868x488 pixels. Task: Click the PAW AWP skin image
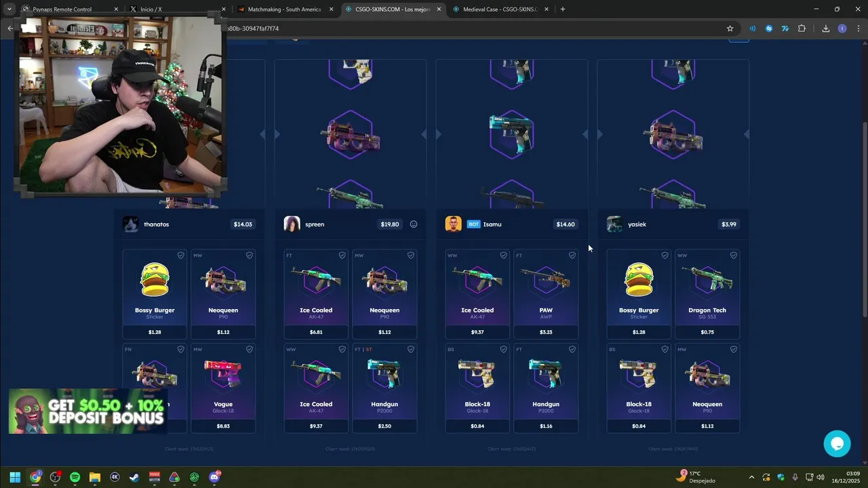[x=546, y=279]
